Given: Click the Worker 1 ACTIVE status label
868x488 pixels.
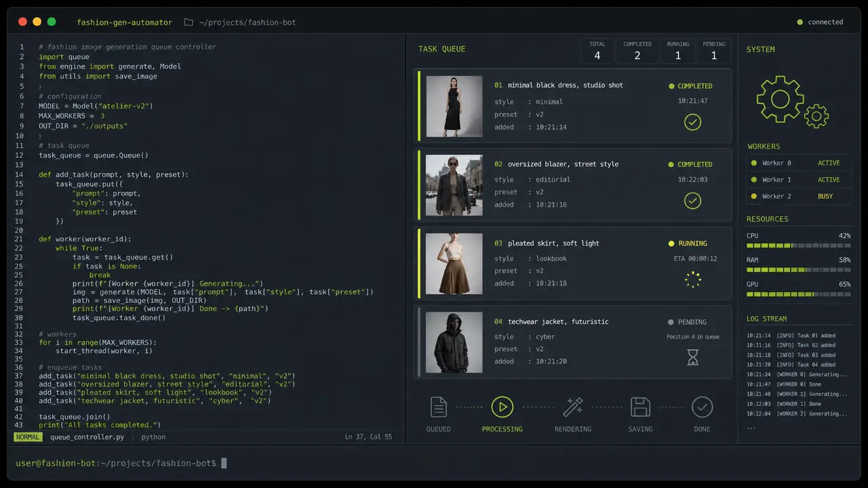Looking at the screenshot, I should tap(829, 180).
